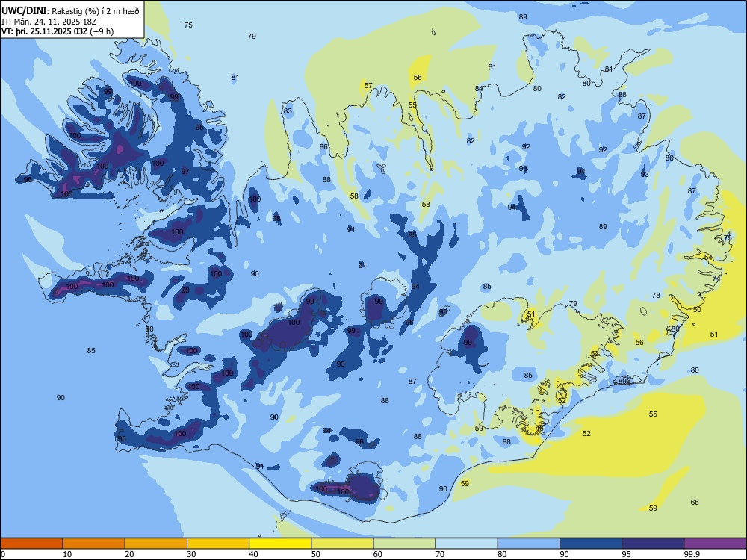Click the 83 humidity value on the map
The width and height of the screenshot is (747, 560).
tap(288, 111)
